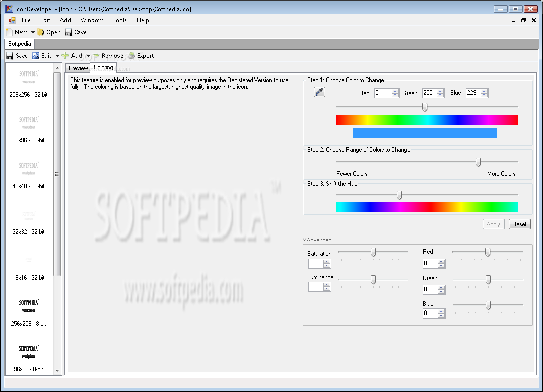This screenshot has height=392, width=543.
Task: Click the hue shift spectrum bar
Action: 427,206
